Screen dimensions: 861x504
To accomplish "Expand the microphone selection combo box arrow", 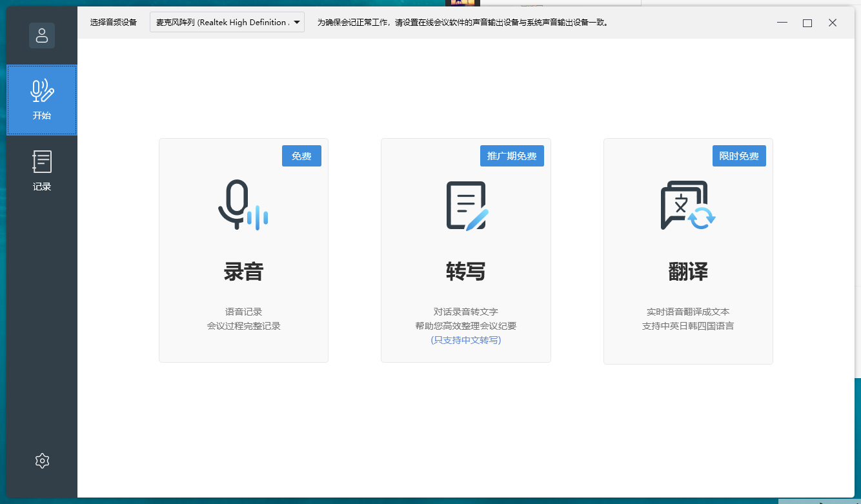I will pyautogui.click(x=296, y=21).
